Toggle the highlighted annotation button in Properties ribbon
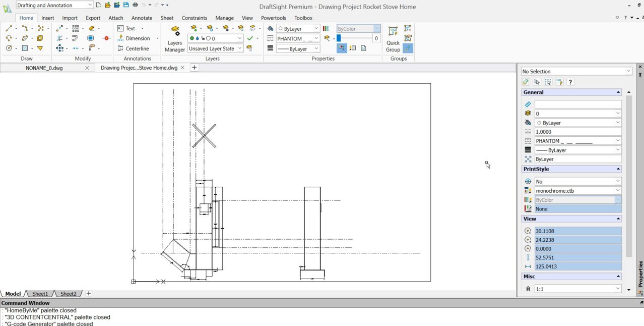The width and height of the screenshot is (644, 326). coord(342,48)
